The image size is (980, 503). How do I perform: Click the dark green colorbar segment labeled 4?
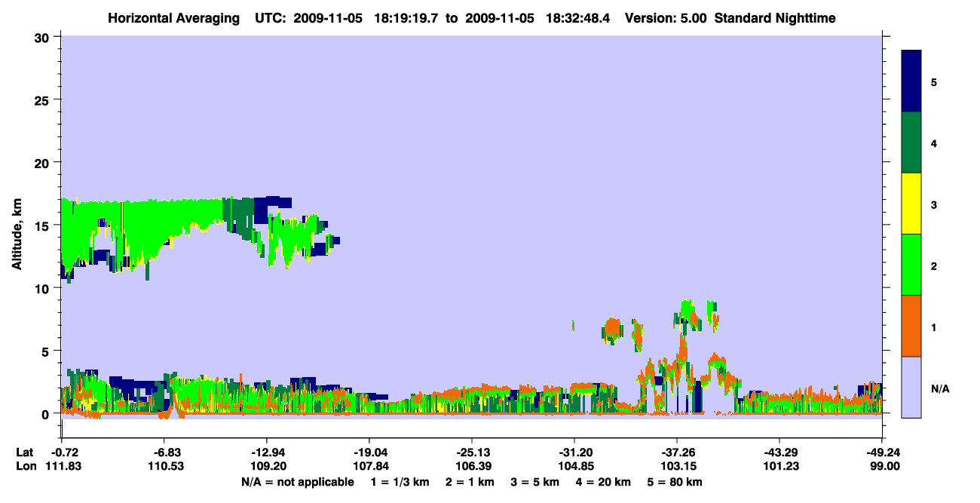912,143
